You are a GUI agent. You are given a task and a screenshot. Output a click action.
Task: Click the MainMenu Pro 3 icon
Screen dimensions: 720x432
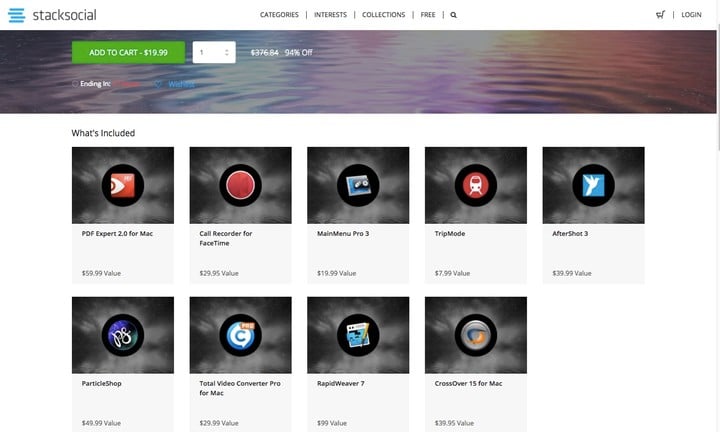[358, 185]
